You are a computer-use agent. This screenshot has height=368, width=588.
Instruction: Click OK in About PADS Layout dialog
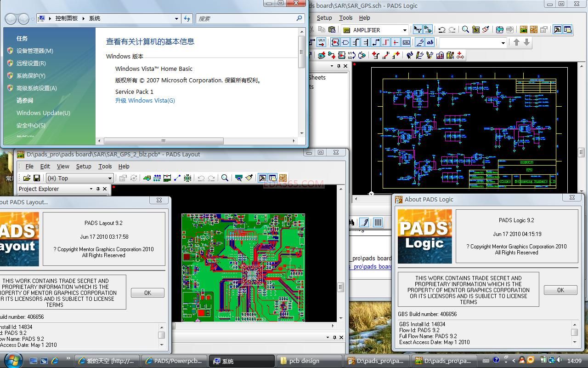coord(147,293)
